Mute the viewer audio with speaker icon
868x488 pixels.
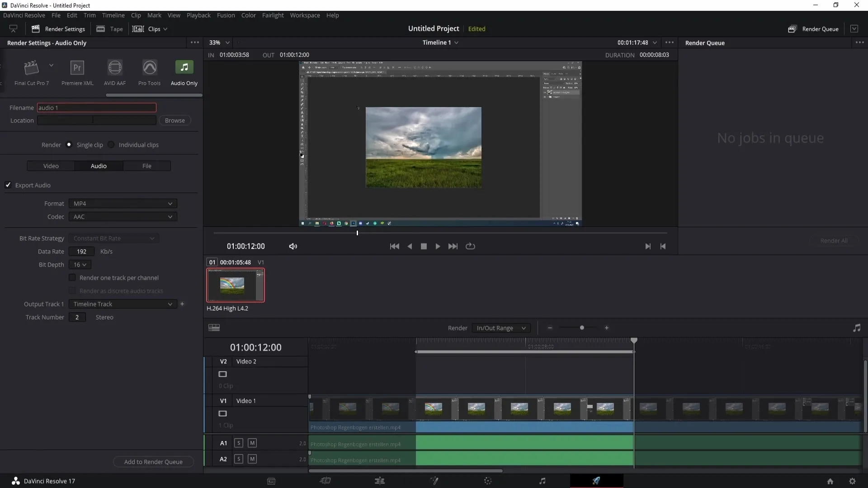pos(293,246)
